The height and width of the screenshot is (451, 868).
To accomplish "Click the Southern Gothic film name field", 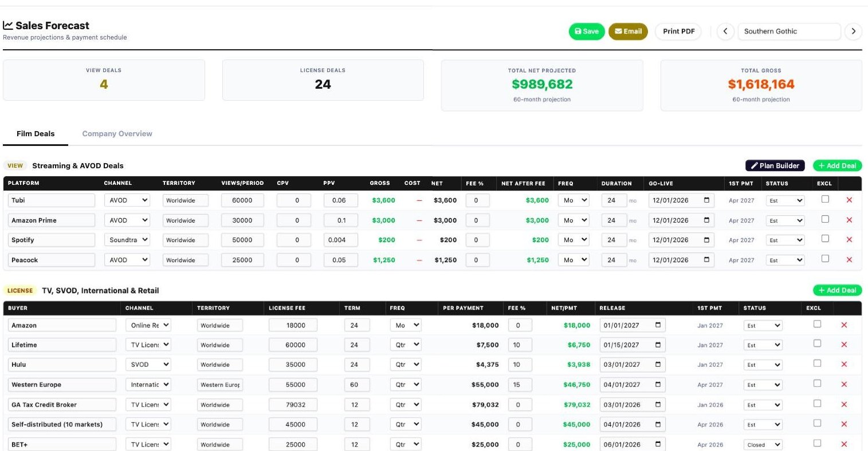I will (789, 31).
